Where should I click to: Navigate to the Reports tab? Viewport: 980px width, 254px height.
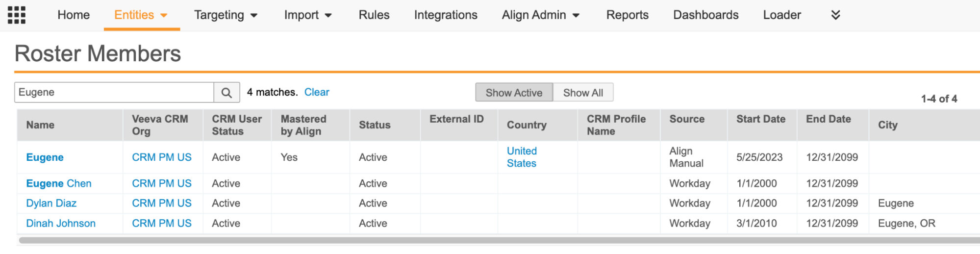click(627, 15)
